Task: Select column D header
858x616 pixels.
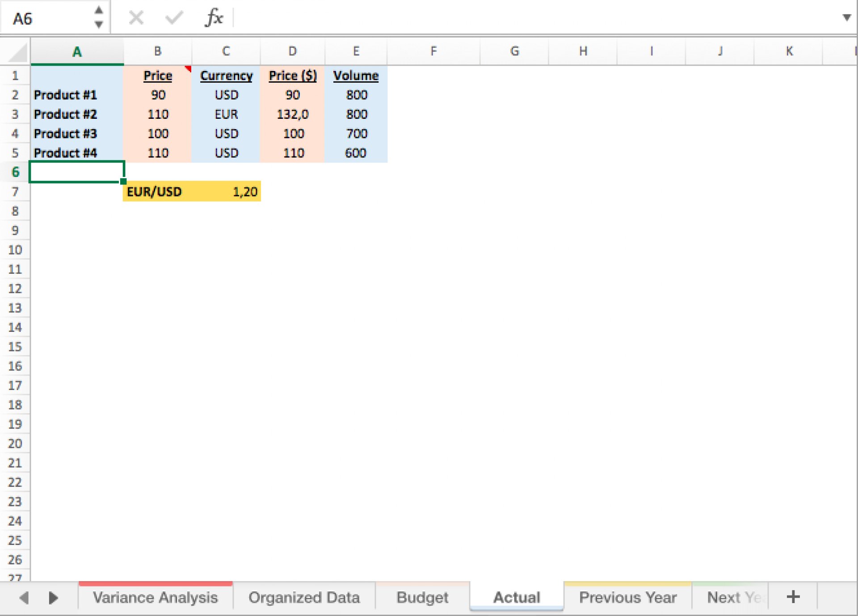Action: (x=292, y=52)
